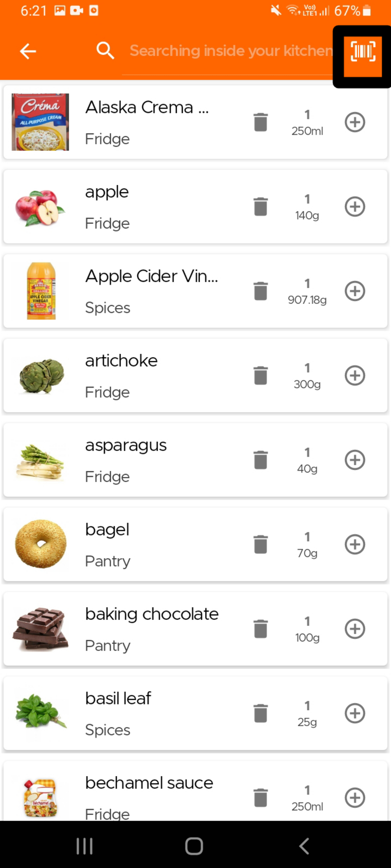
Task: Open the apple thumbnail image
Action: coord(40,207)
